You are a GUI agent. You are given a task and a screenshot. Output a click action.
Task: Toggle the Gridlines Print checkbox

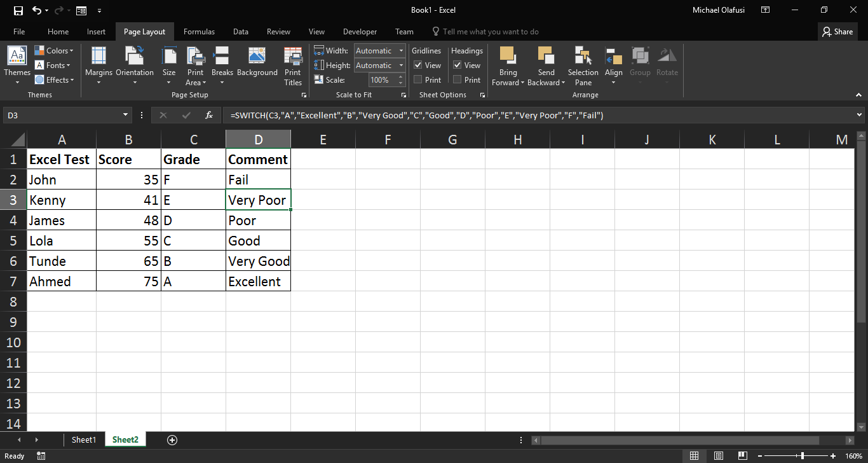(418, 79)
